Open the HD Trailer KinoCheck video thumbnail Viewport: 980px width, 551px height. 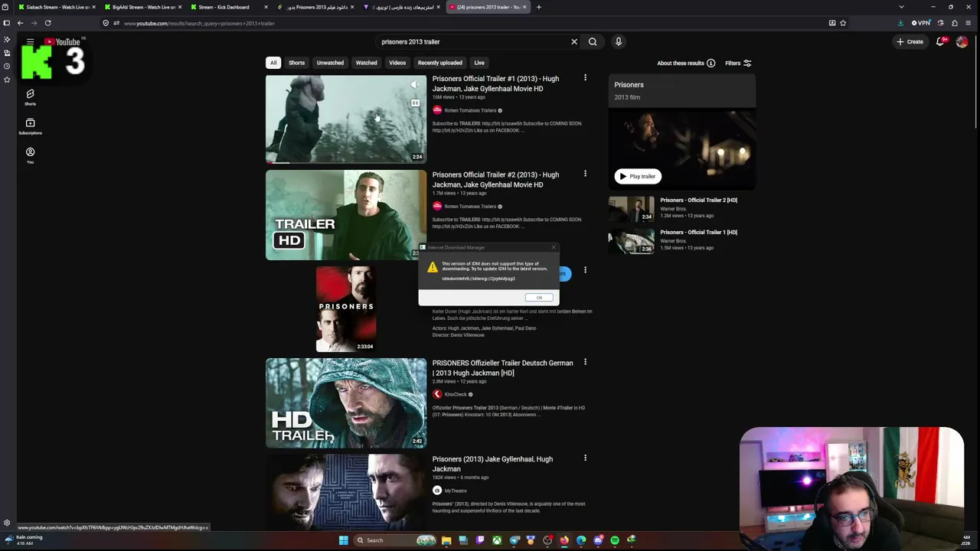(x=346, y=403)
